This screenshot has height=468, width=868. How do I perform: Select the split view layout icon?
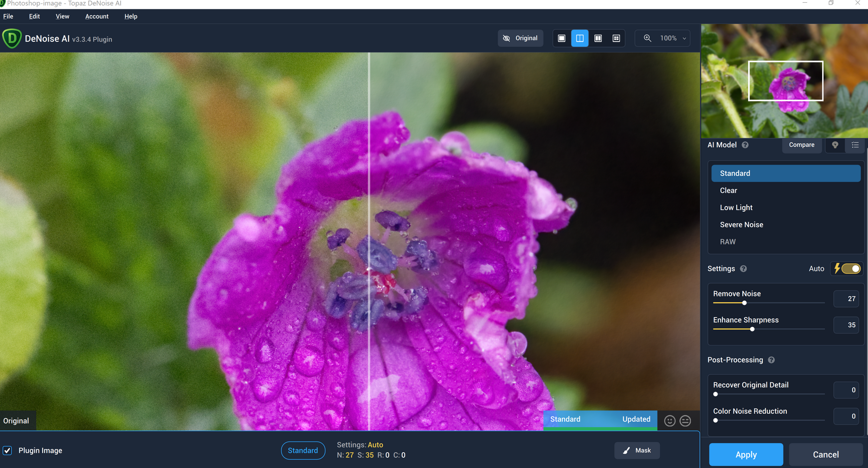pyautogui.click(x=580, y=38)
